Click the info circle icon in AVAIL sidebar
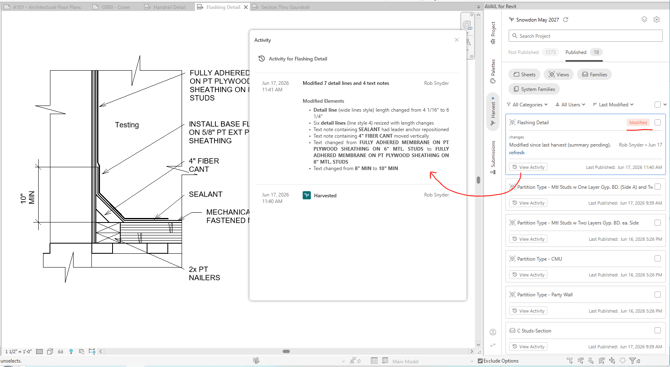Image resolution: width=670 pixels, height=367 pixels. coord(493,332)
